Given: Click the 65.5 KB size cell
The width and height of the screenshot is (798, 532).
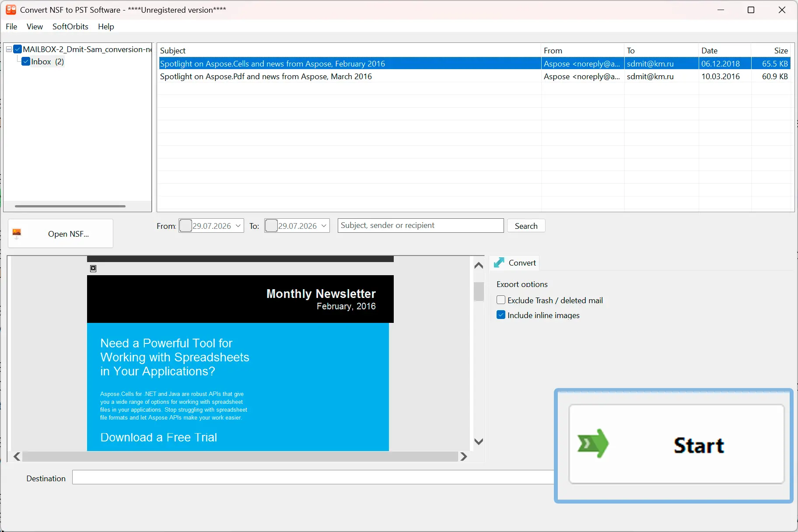Looking at the screenshot, I should pos(774,64).
